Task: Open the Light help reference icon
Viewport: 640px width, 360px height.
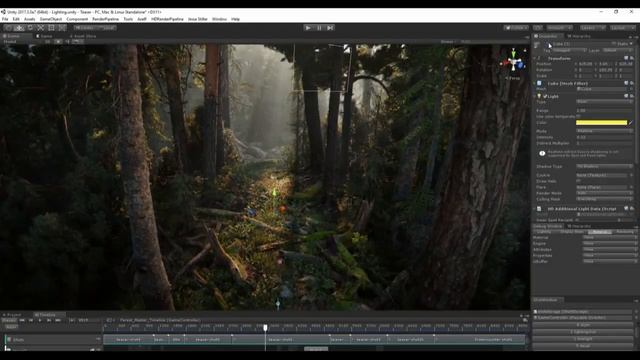Action: [x=627, y=96]
